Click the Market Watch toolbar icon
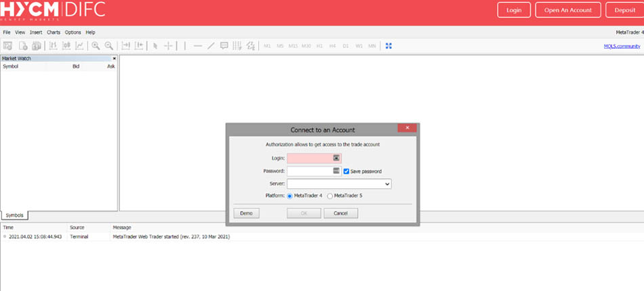 (x=7, y=46)
